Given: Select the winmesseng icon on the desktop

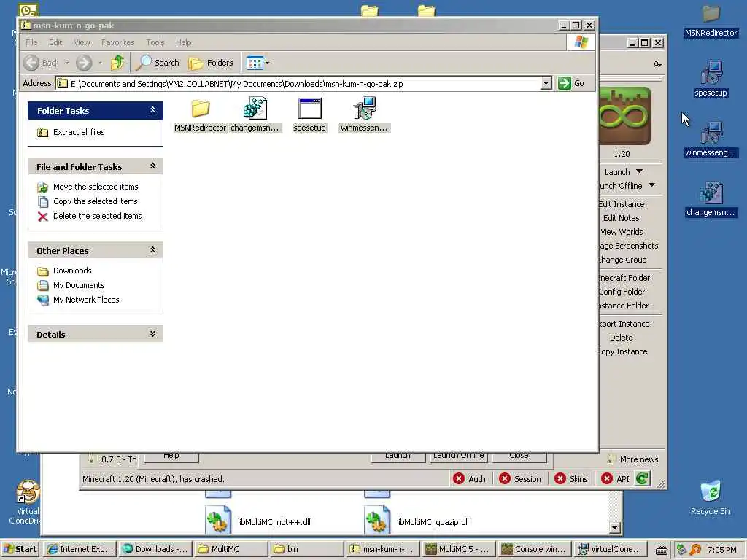Looking at the screenshot, I should pyautogui.click(x=711, y=139).
